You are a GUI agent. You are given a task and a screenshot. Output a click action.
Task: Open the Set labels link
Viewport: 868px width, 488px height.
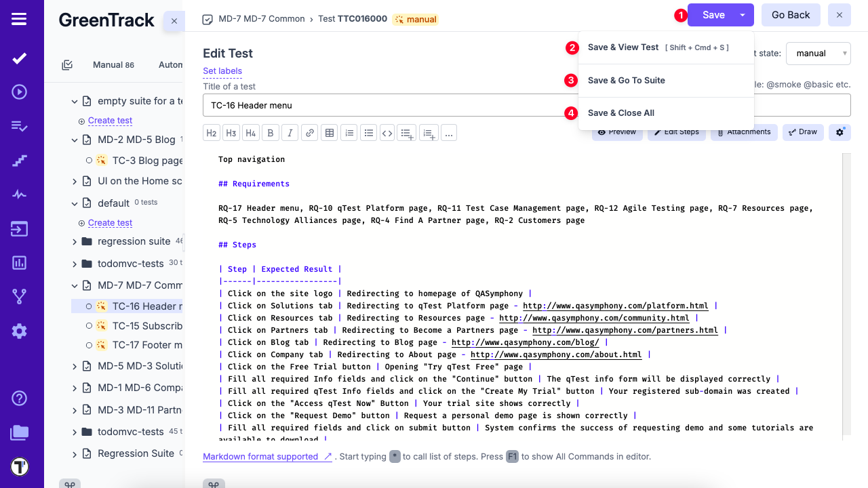pos(222,71)
